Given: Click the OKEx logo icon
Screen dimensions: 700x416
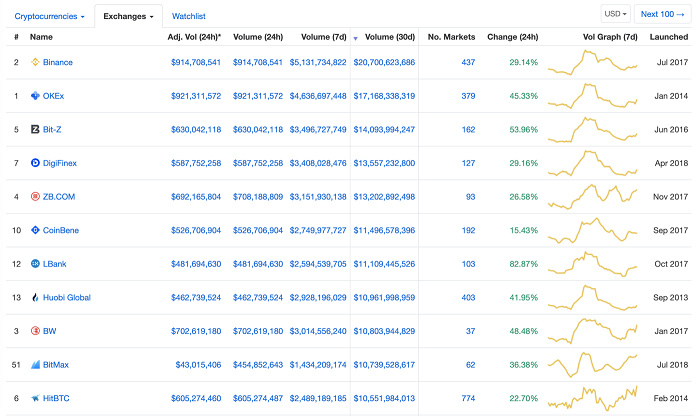Looking at the screenshot, I should pos(35,96).
